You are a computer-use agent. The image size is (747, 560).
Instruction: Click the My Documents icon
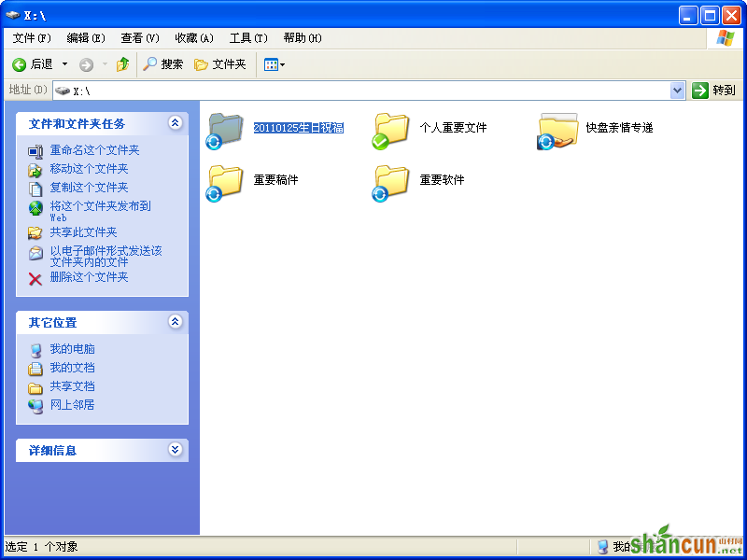click(35, 369)
